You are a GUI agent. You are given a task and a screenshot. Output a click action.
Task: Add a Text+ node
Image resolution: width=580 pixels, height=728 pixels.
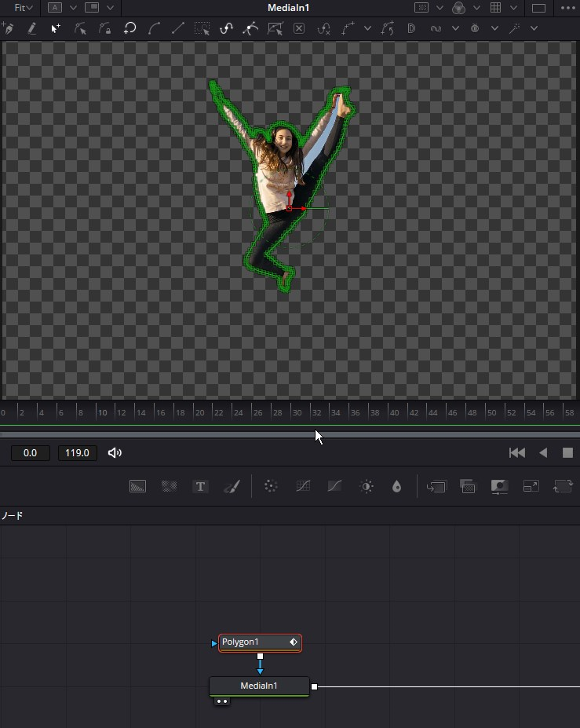[x=200, y=486]
